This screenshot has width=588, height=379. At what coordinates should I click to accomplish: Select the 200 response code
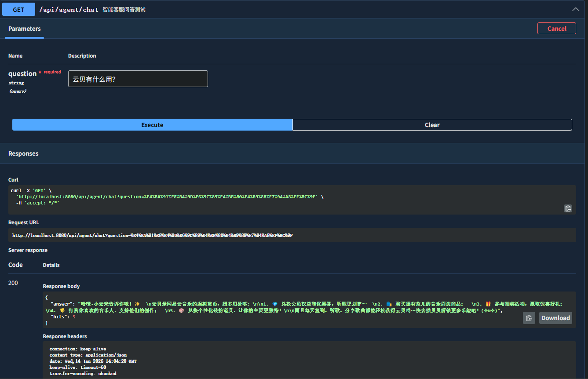coord(13,283)
